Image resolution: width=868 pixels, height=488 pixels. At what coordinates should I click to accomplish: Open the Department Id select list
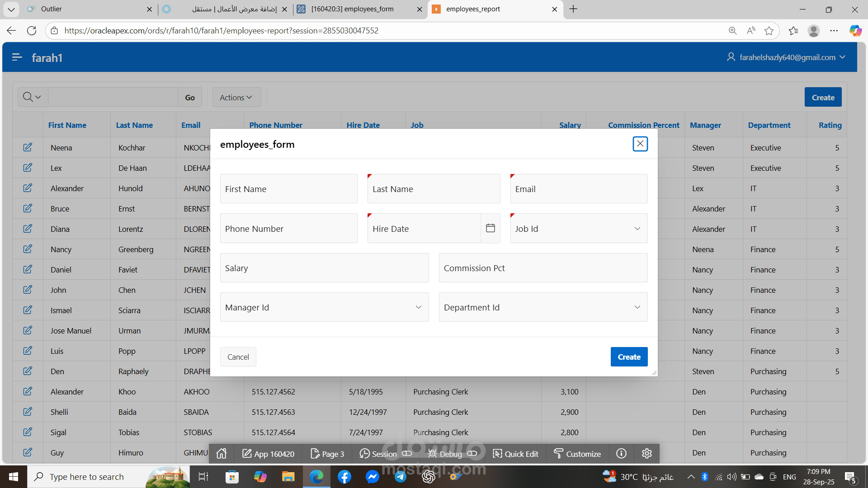click(542, 307)
